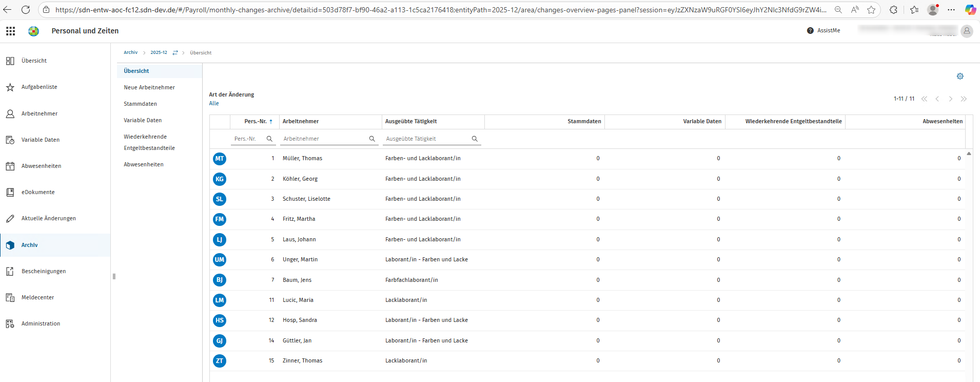Open table settings gear icon
This screenshot has height=382, width=980.
click(x=960, y=77)
